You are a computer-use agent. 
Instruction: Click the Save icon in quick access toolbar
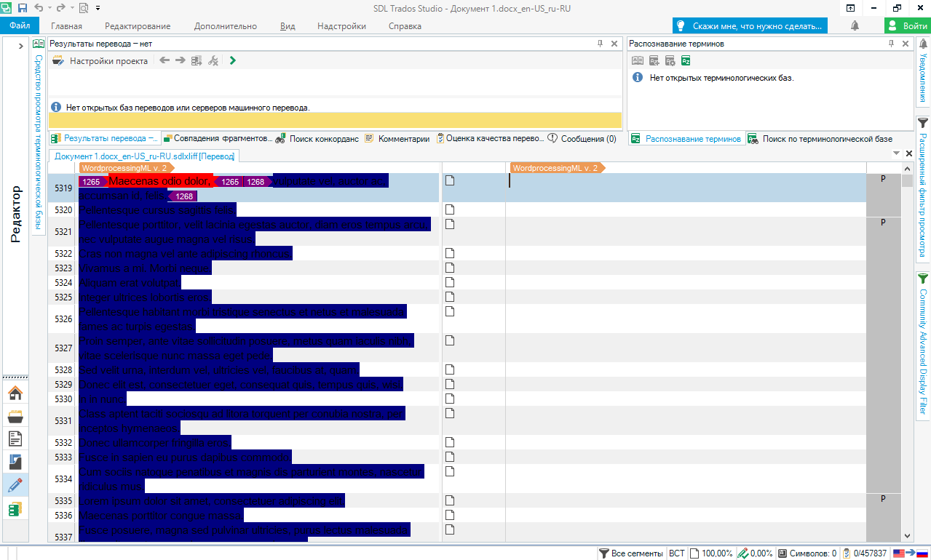22,8
